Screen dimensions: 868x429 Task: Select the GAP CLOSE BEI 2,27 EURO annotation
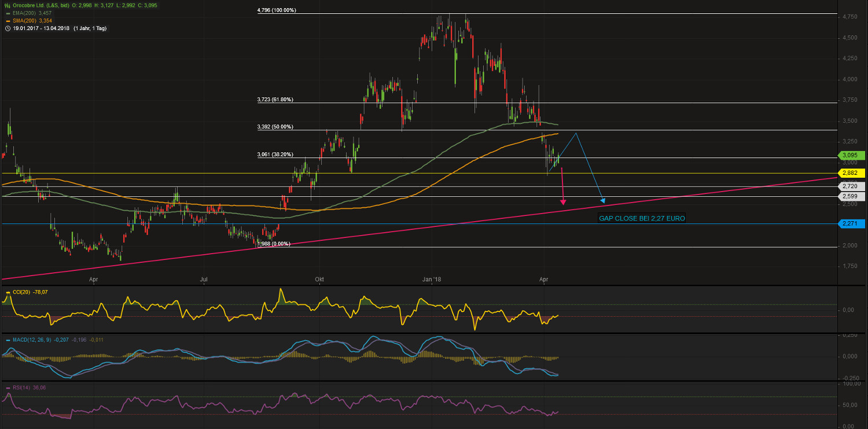click(x=642, y=219)
